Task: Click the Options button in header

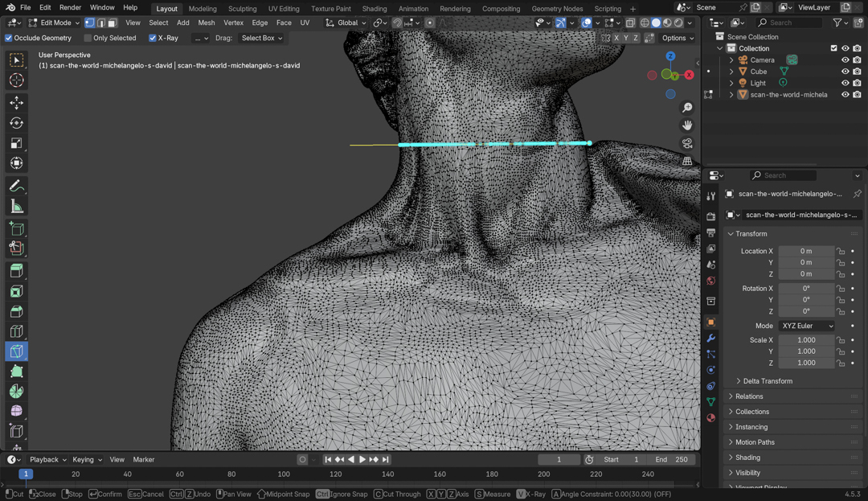Action: [678, 38]
